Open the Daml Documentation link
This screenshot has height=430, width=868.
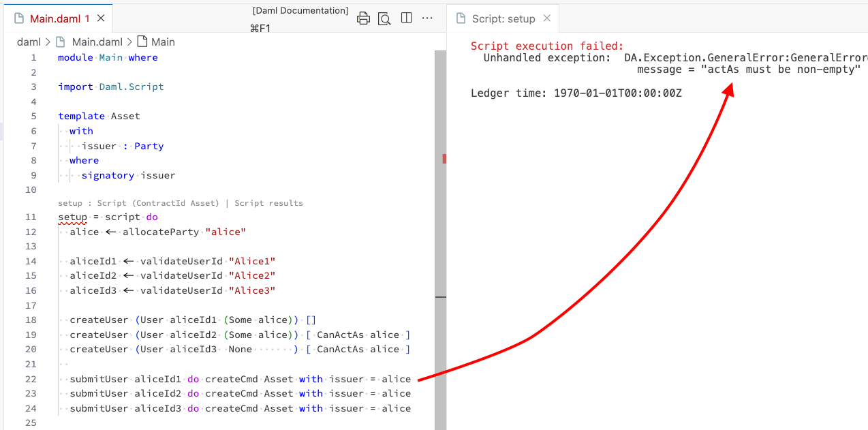point(300,10)
